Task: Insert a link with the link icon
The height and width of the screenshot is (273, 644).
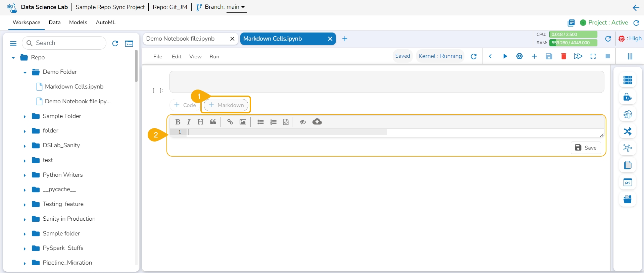Action: [x=230, y=122]
